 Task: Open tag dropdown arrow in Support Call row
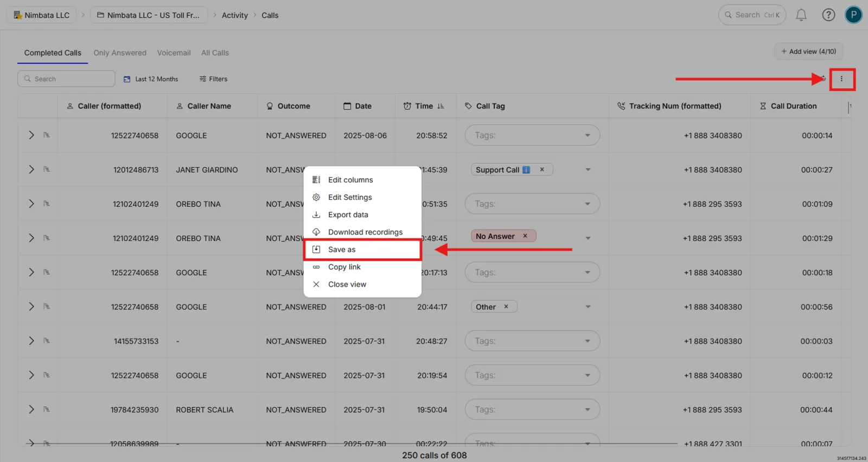[588, 170]
